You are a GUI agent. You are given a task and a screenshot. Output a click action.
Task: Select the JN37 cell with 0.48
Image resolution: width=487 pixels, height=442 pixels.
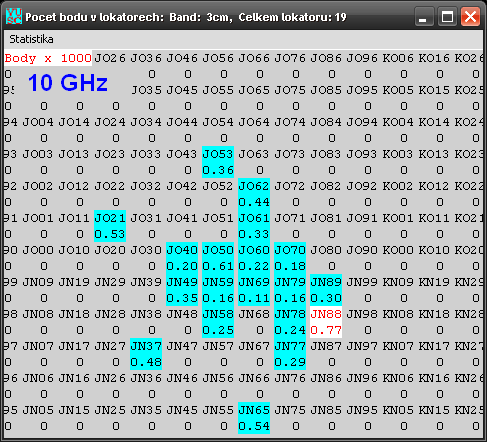pyautogui.click(x=146, y=354)
